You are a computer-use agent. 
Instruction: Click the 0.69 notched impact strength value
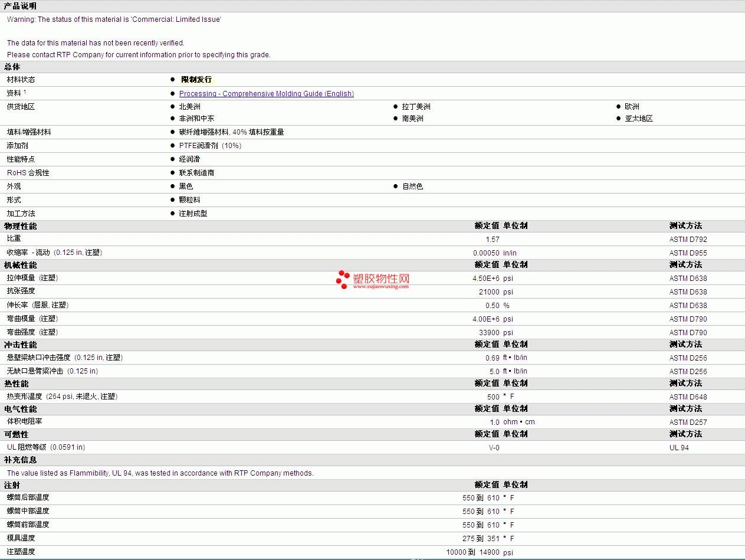493,358
